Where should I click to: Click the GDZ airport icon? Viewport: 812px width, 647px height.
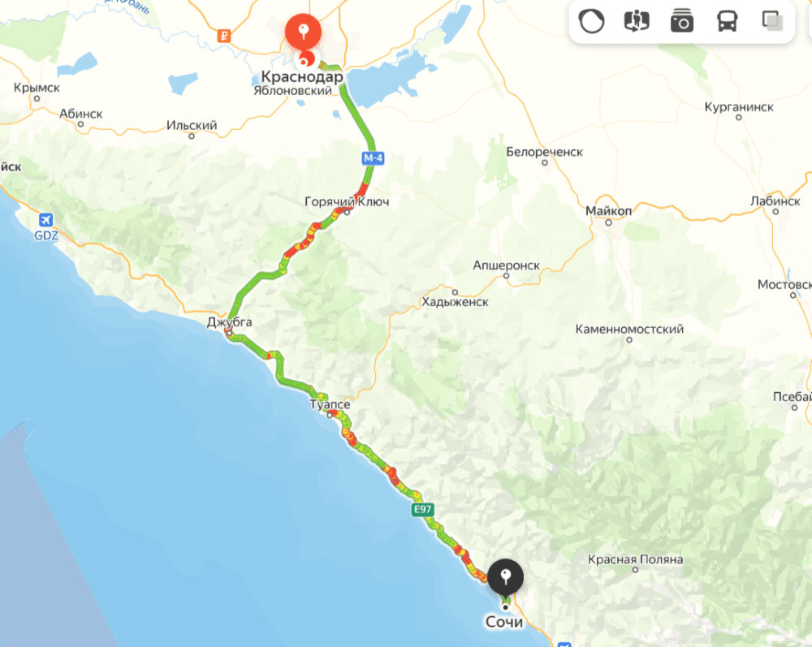click(46, 220)
